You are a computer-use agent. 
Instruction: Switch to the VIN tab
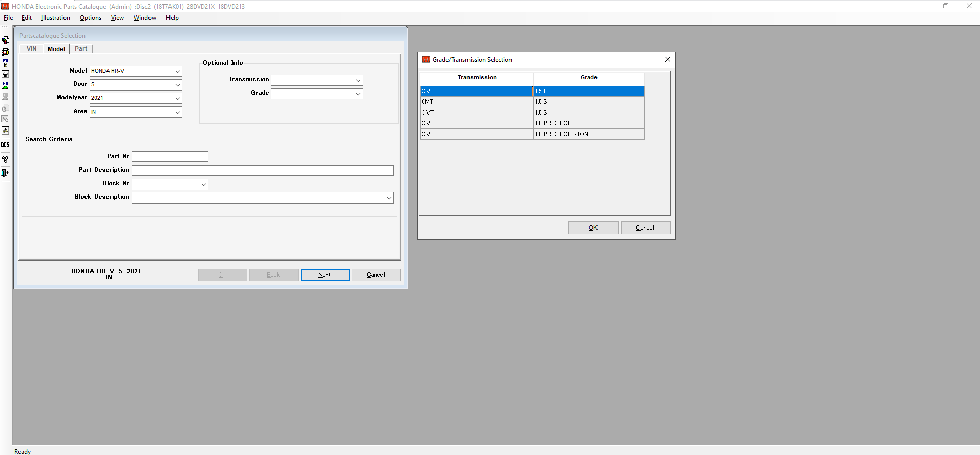tap(31, 49)
